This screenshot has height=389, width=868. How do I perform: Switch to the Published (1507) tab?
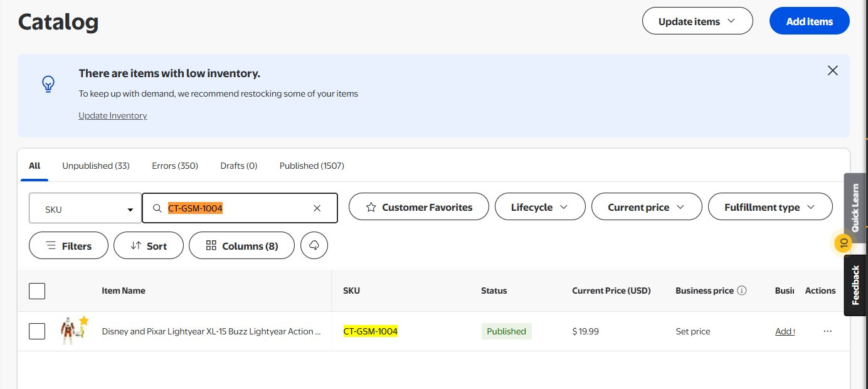[x=312, y=166]
